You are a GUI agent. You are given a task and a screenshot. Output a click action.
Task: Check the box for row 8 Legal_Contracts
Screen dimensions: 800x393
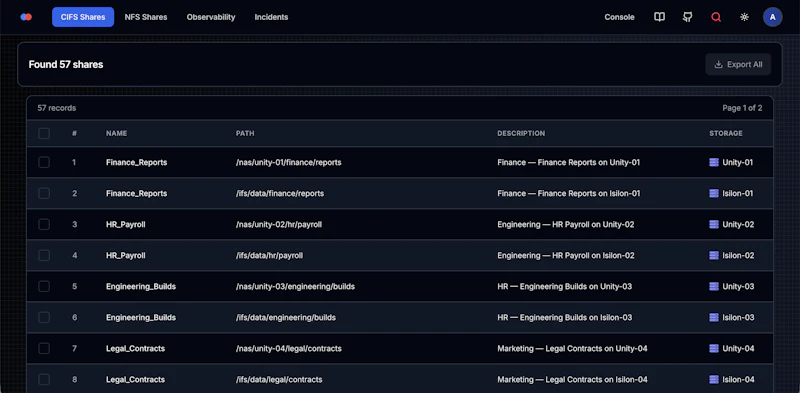click(x=44, y=380)
